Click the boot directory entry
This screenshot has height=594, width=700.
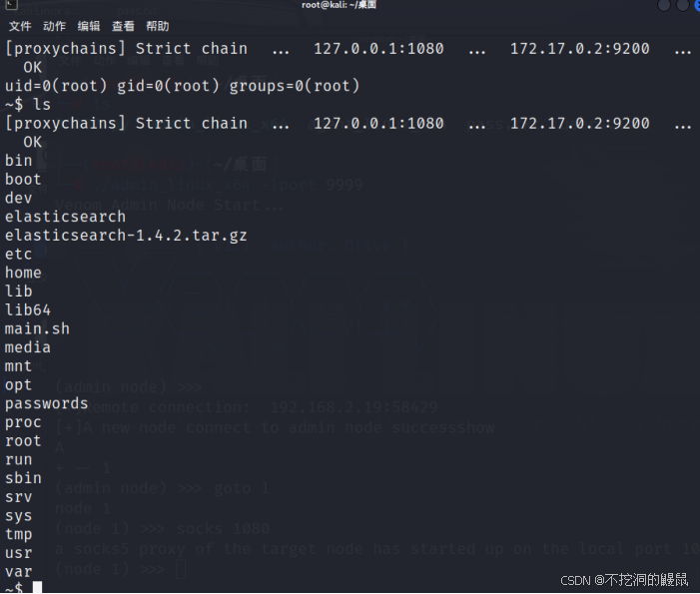(23, 180)
